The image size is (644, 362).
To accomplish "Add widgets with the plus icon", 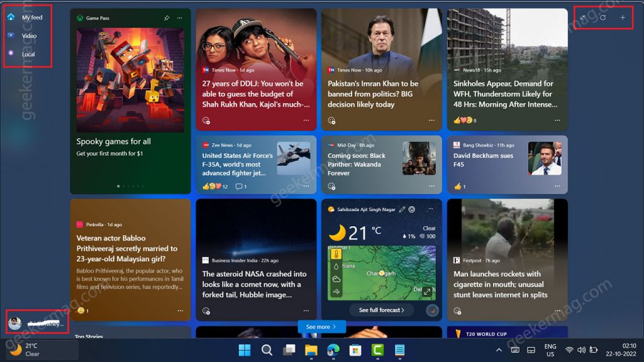I will point(623,18).
